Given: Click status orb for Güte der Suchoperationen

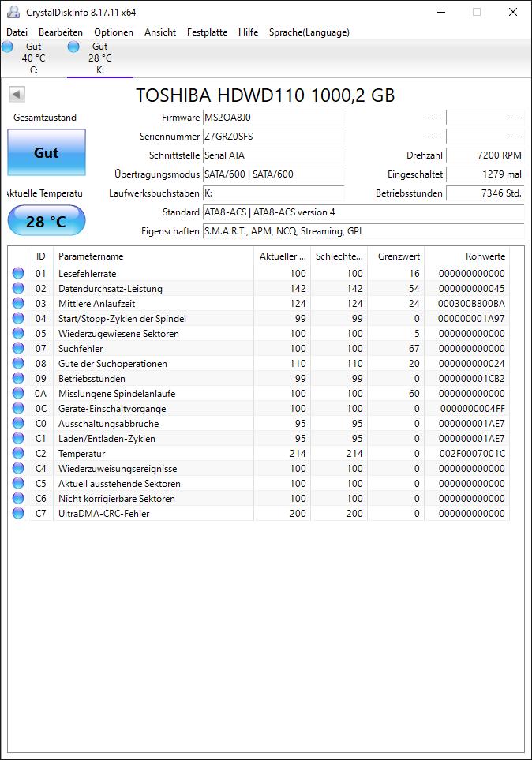Looking at the screenshot, I should 18,363.
